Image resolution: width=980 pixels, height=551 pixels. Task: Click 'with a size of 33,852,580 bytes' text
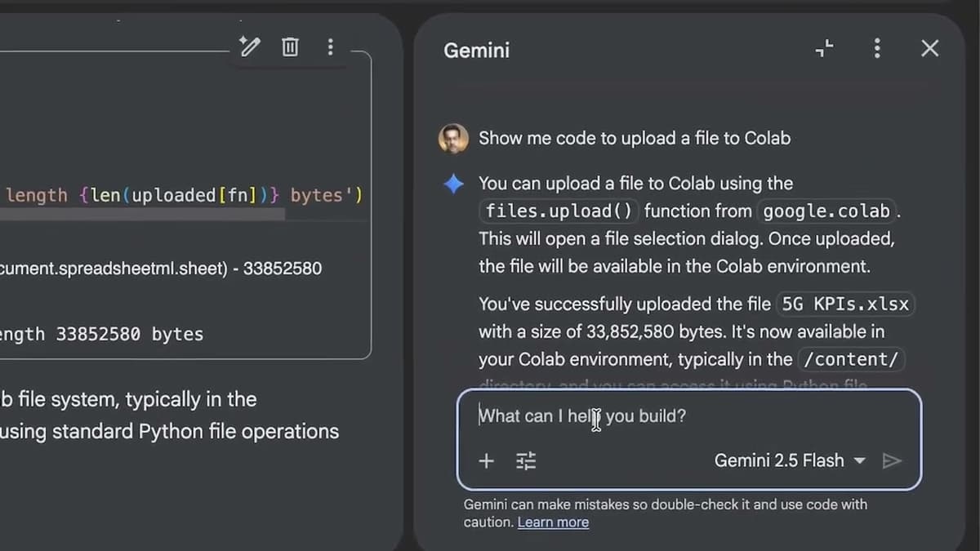pyautogui.click(x=600, y=332)
